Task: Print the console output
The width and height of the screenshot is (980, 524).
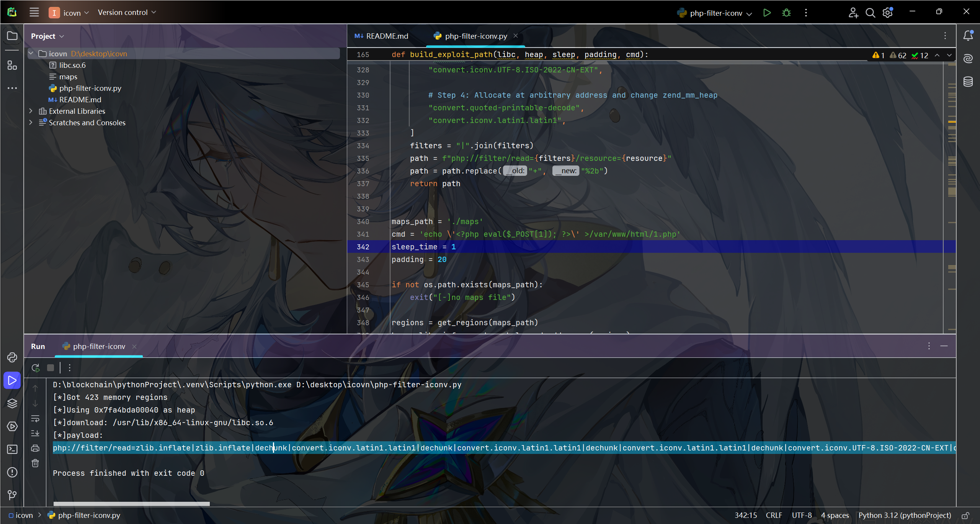Action: (35, 448)
